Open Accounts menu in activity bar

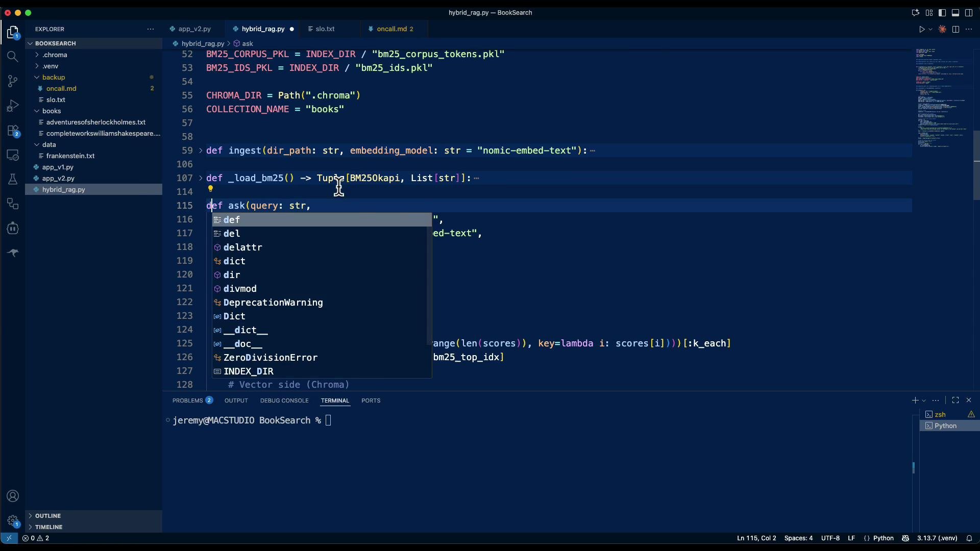(x=13, y=496)
